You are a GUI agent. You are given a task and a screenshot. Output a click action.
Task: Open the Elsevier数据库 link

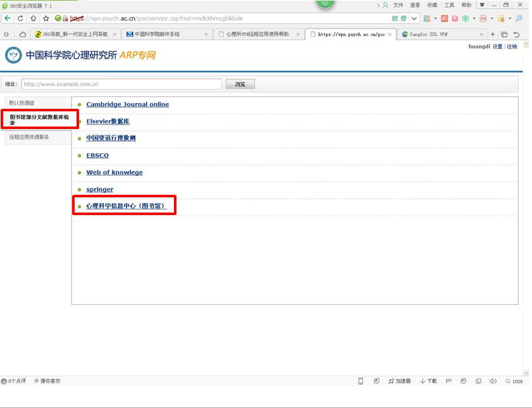pos(108,121)
